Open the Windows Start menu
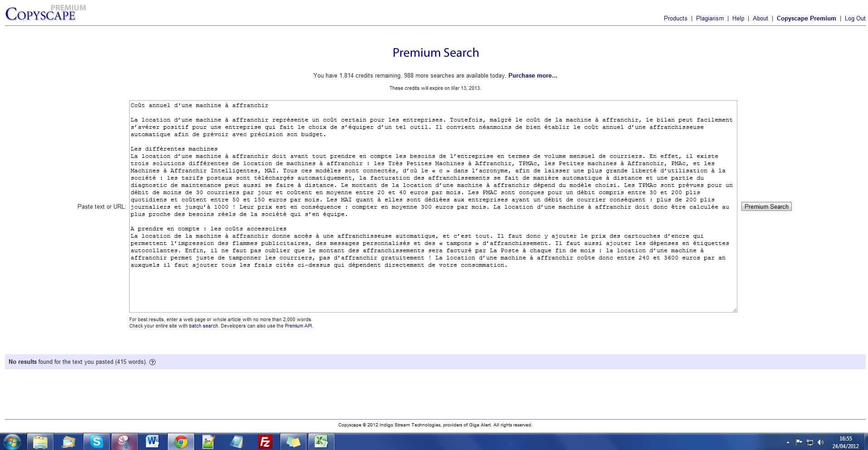The width and height of the screenshot is (868, 450). tap(12, 441)
